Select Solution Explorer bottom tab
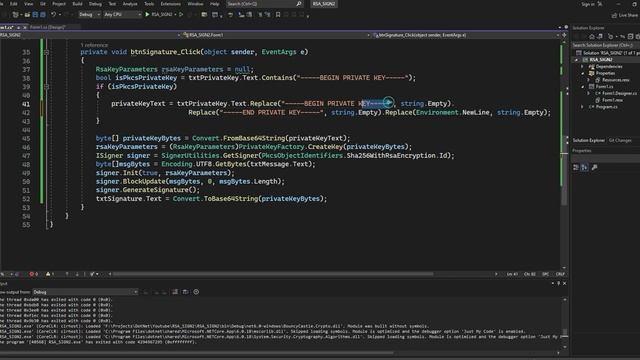The image size is (640, 360). pos(588,140)
